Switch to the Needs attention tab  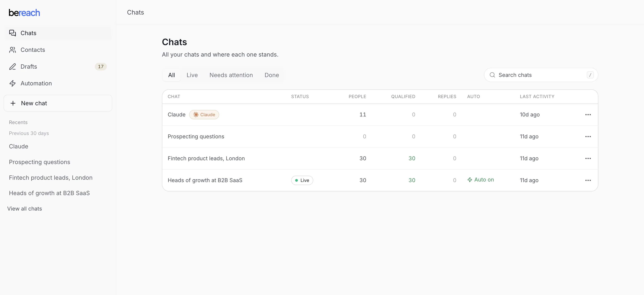(231, 75)
